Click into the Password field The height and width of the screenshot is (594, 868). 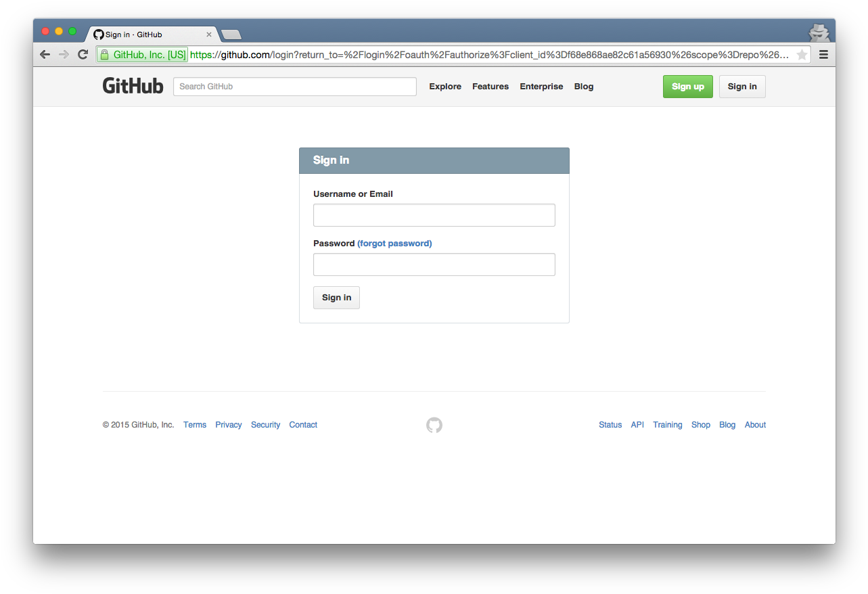click(434, 265)
